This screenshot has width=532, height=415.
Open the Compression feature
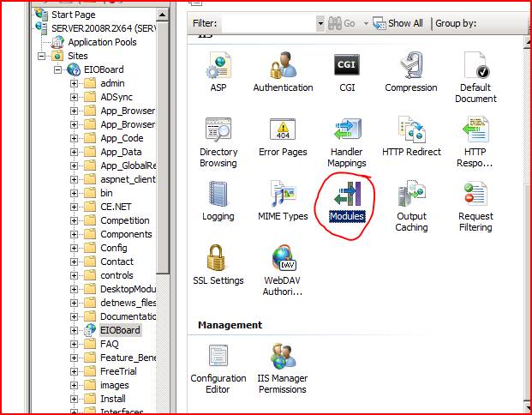coord(411,72)
